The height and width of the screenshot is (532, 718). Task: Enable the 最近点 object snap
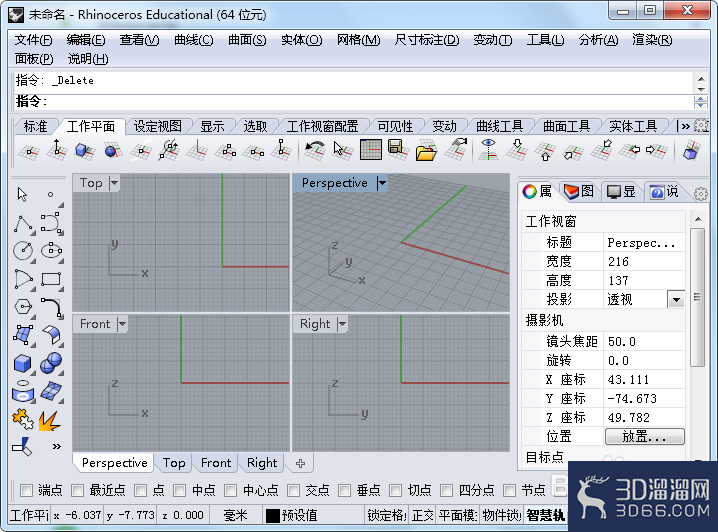point(77,490)
